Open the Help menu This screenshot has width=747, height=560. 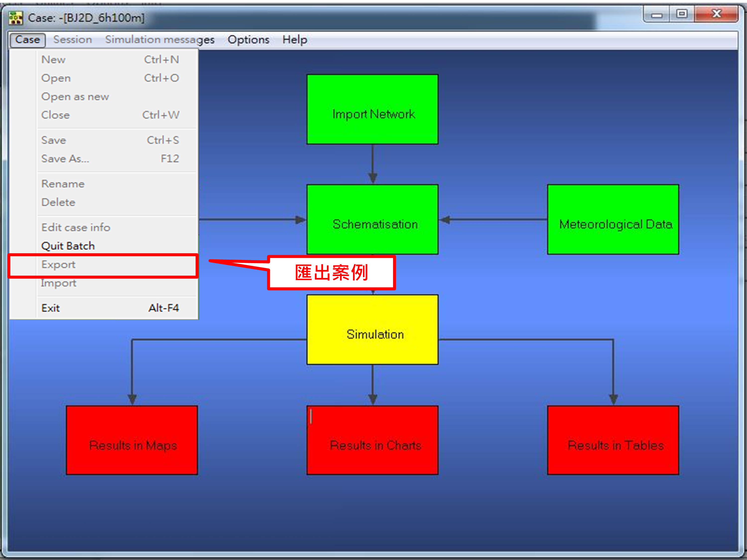[x=295, y=40]
